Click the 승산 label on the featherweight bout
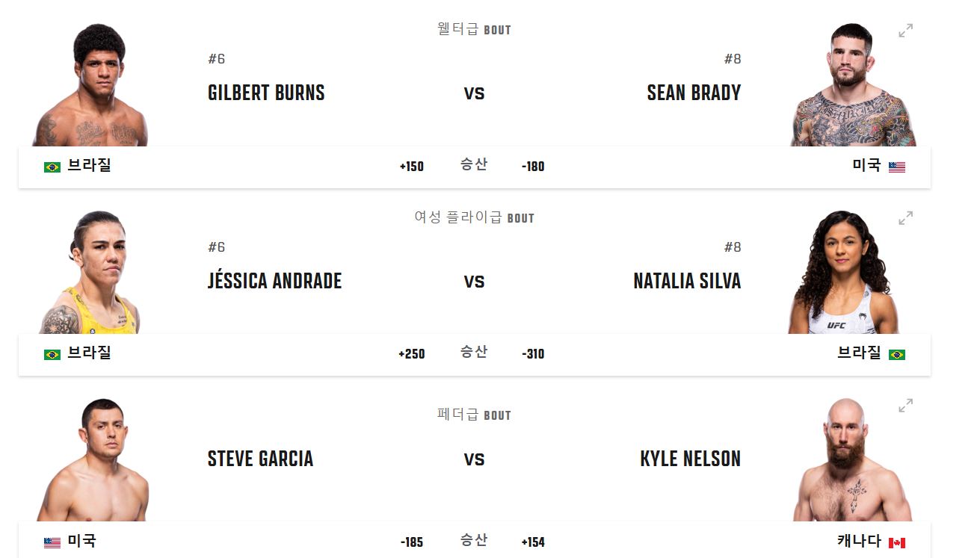 point(474,540)
